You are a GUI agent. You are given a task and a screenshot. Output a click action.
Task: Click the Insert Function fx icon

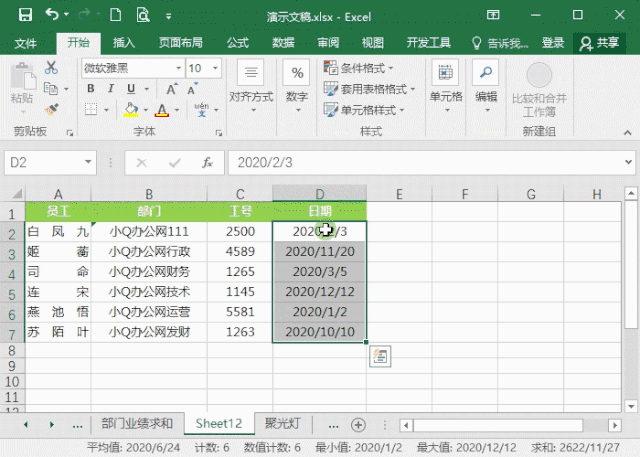click(x=207, y=163)
